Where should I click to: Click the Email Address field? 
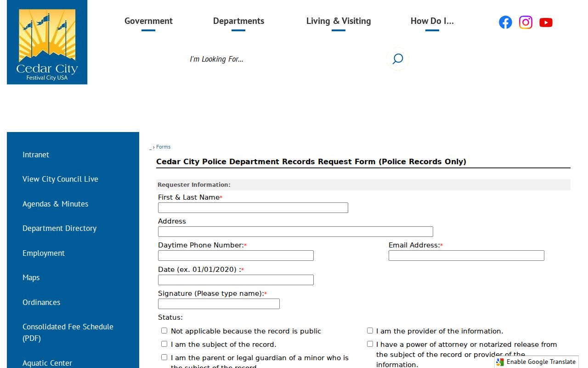[466, 256]
